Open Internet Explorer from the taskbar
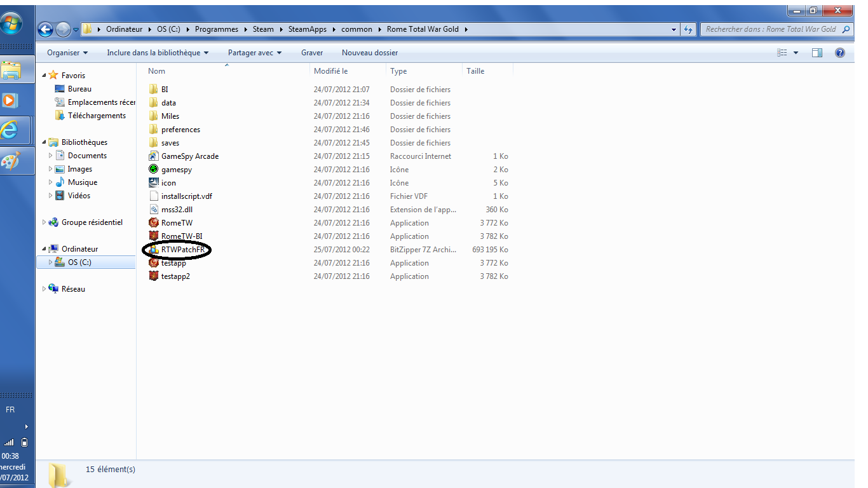Screen dimensions: 868x488 (x=10, y=130)
